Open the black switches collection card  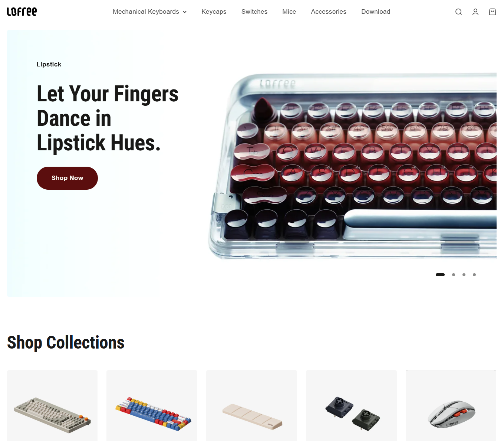(x=351, y=405)
